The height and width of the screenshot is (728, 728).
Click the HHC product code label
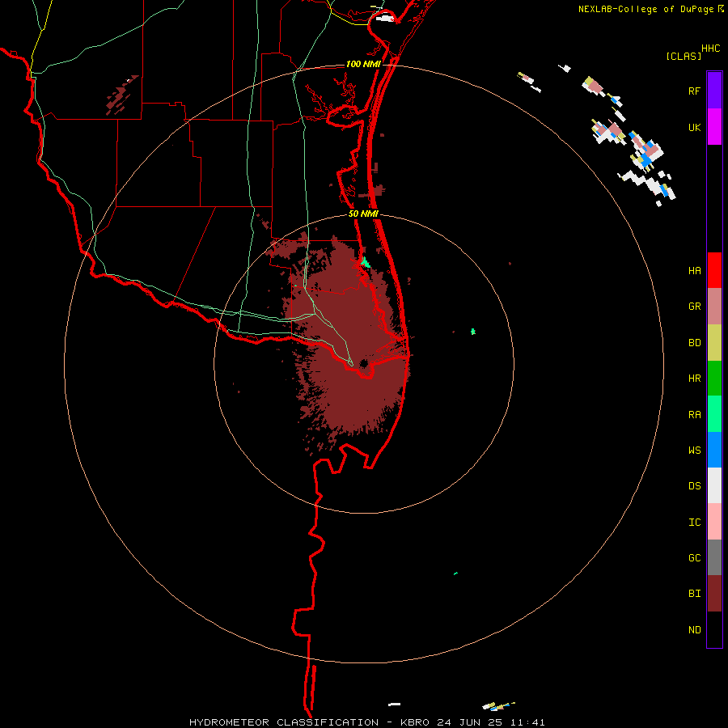pyautogui.click(x=711, y=49)
